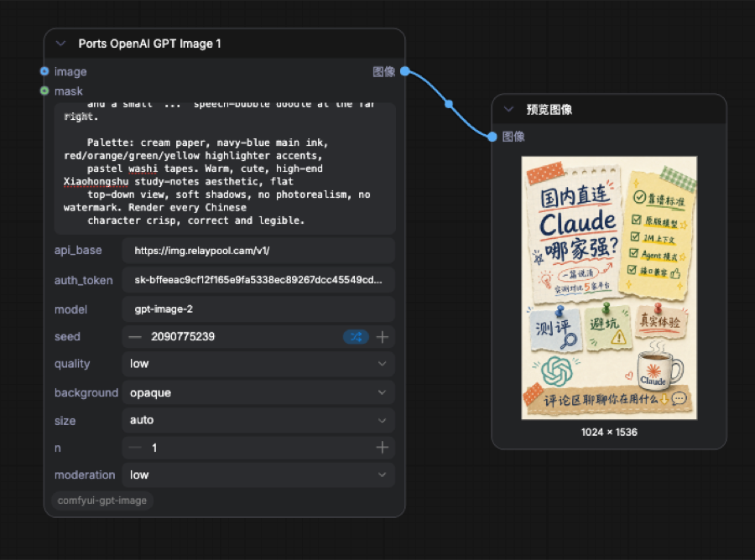
Task: Decrease the seed value with minus
Action: 135,337
